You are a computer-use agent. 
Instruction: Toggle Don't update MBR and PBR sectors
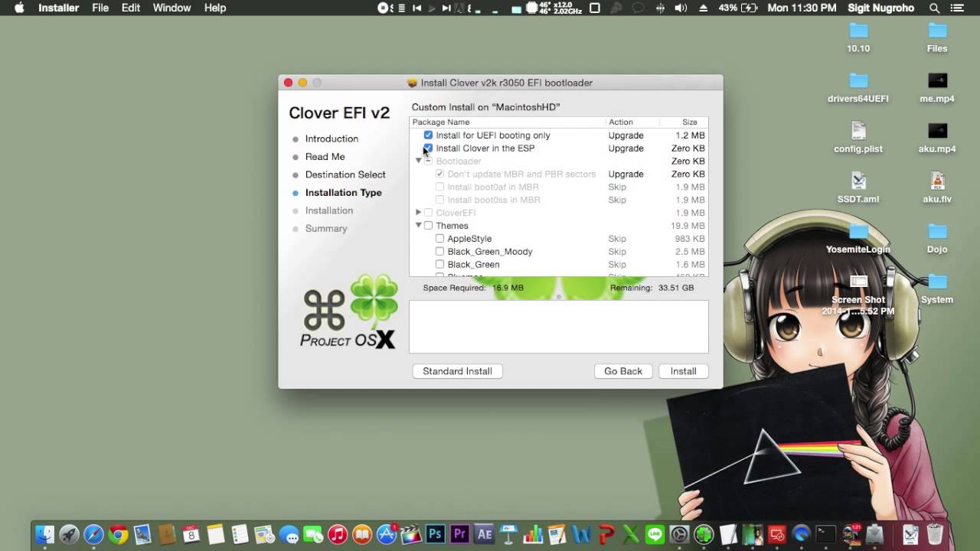pos(439,174)
